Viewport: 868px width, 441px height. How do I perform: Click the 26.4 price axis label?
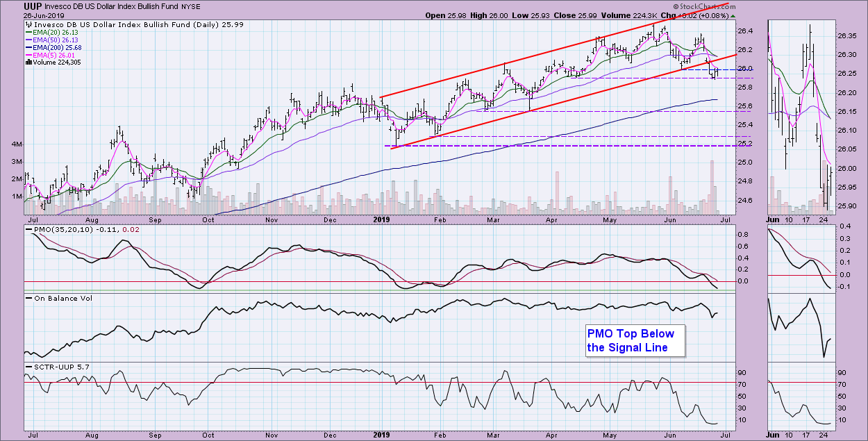coord(745,31)
